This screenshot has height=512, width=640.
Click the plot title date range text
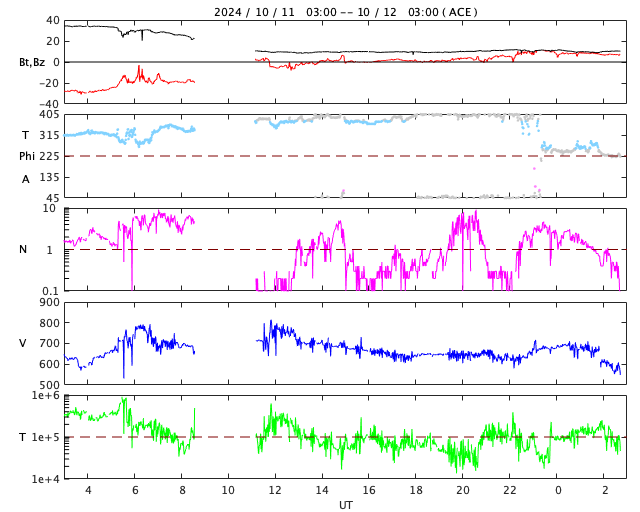coord(346,12)
